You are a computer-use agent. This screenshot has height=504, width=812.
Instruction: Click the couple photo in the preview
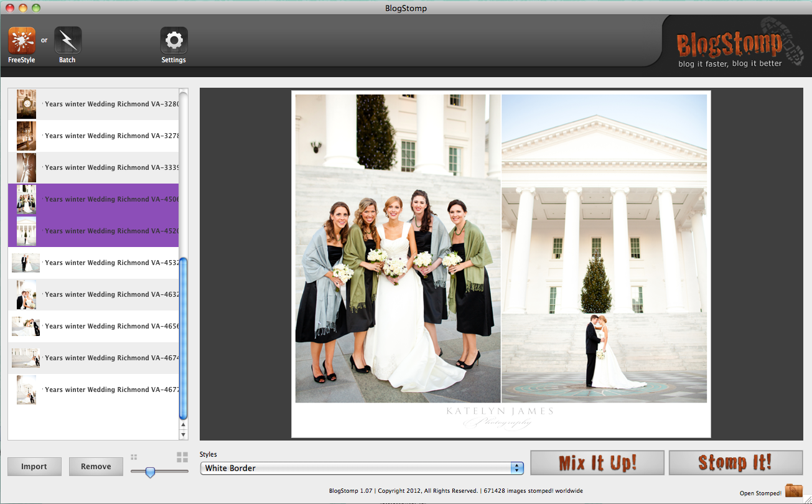pos(604,249)
